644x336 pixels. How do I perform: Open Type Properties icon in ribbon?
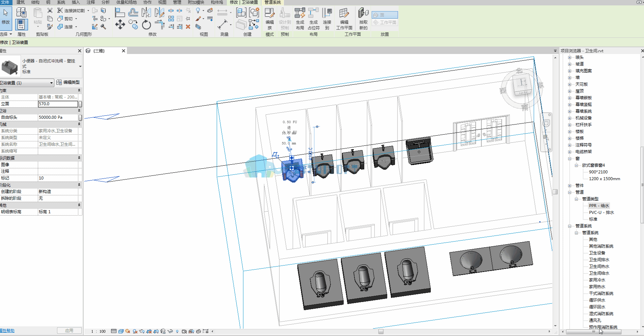coord(21,12)
